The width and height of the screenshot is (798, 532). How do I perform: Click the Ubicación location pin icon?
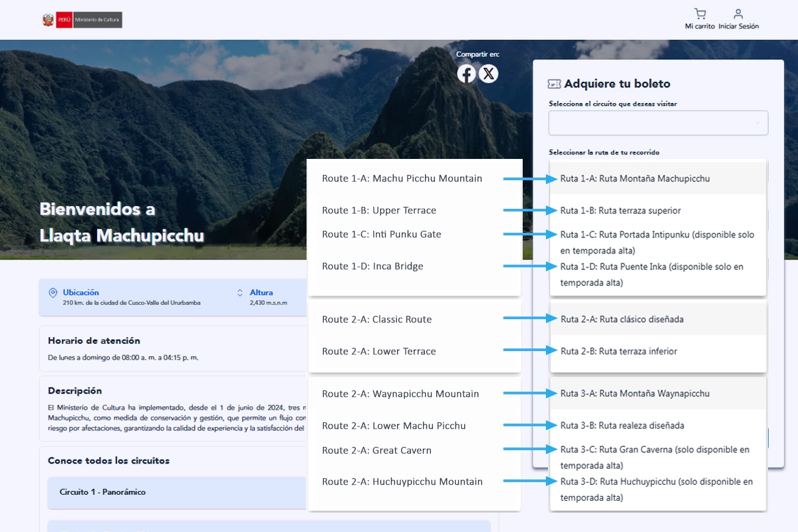point(54,292)
